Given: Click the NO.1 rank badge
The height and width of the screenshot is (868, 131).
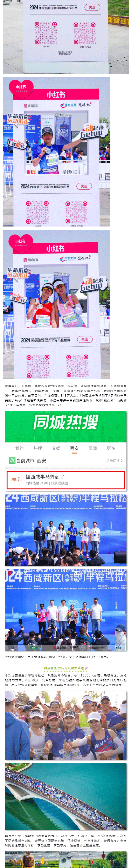Looking at the screenshot, I should point(15,479).
